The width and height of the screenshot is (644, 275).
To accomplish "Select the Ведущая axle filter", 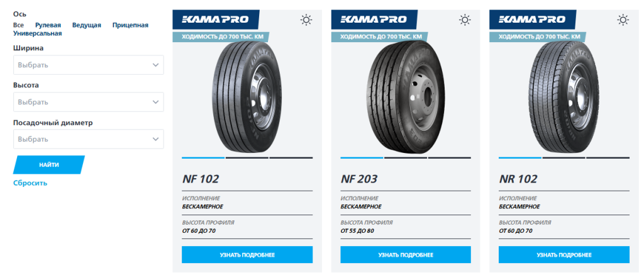I will point(87,25).
